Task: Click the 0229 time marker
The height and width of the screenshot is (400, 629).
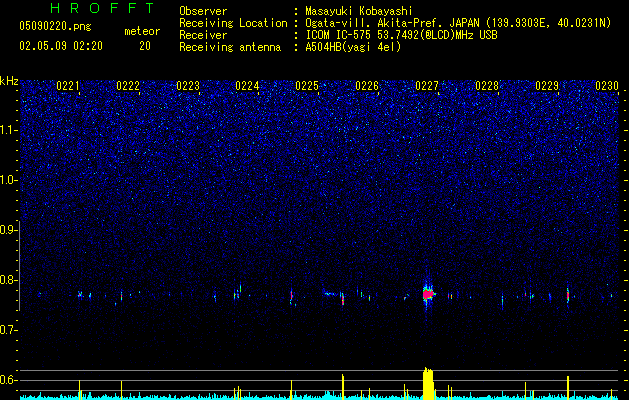Action: pos(547,86)
